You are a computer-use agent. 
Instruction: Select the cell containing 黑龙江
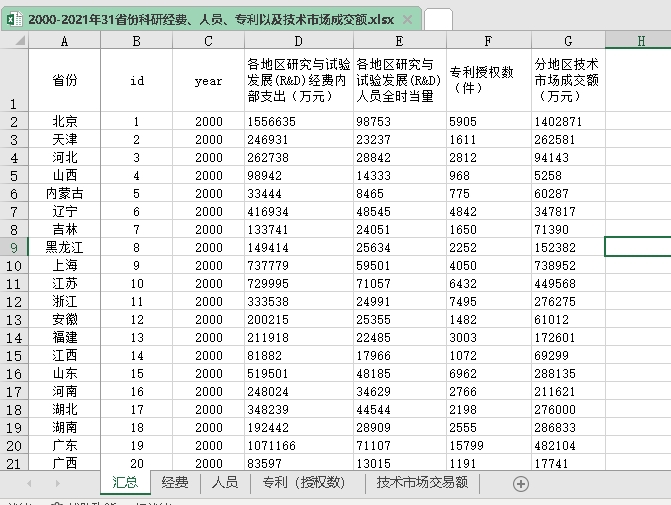[x=65, y=247]
